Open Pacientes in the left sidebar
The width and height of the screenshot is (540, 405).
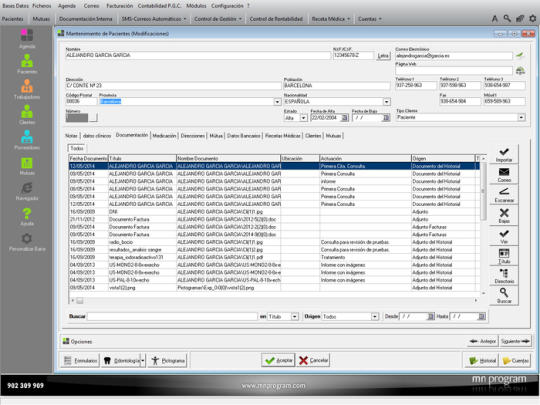click(27, 64)
